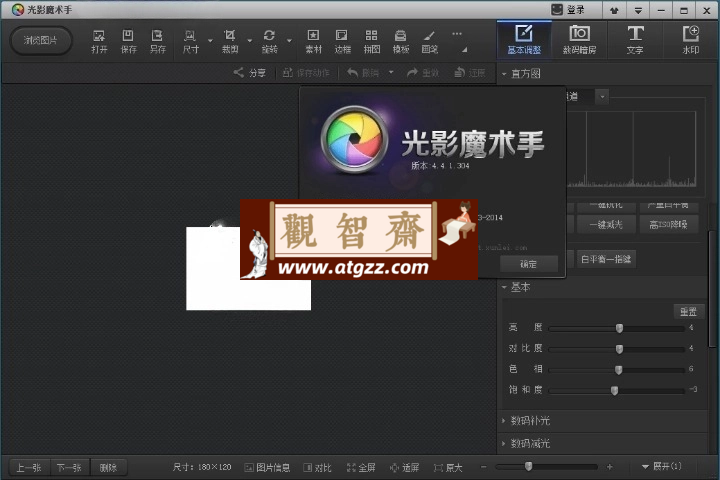Adjust the 色相 hue slider

click(619, 369)
